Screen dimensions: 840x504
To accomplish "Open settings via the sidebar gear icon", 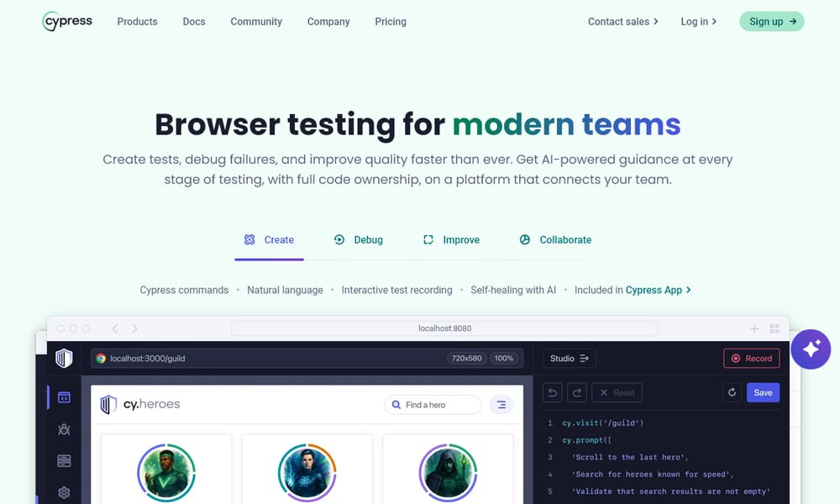I will point(64,492).
